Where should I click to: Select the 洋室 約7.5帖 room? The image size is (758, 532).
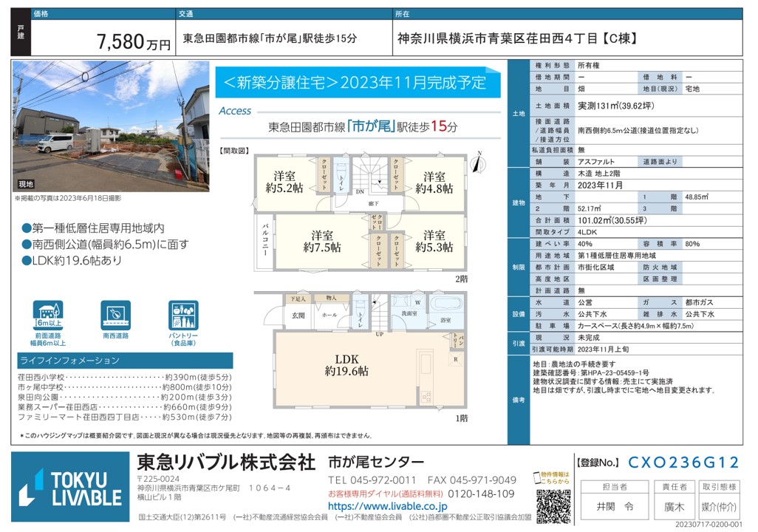click(x=321, y=240)
